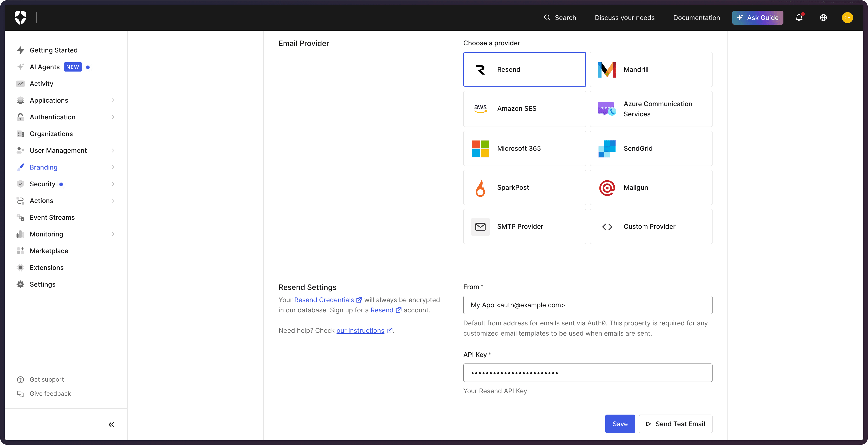Pick Mailgun as the provider
This screenshot has width=868, height=445.
point(651,188)
